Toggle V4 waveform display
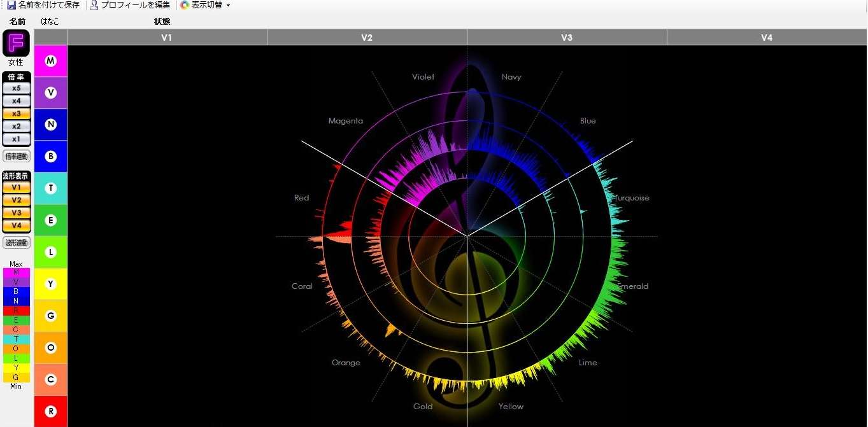868x427 pixels. click(16, 225)
